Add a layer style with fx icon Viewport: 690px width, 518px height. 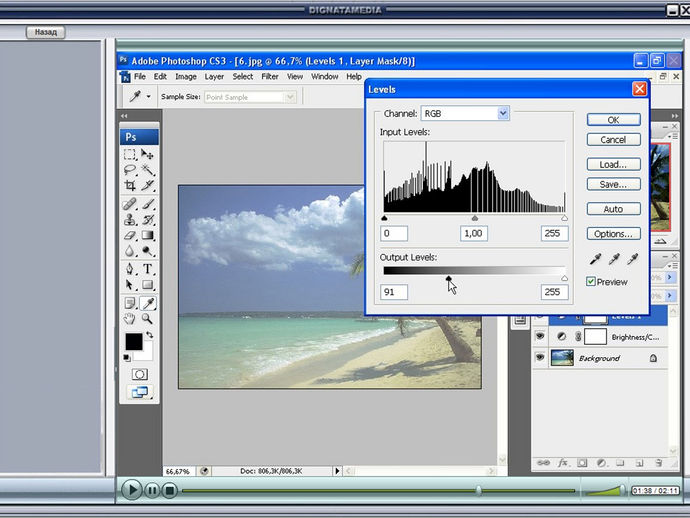tap(563, 463)
